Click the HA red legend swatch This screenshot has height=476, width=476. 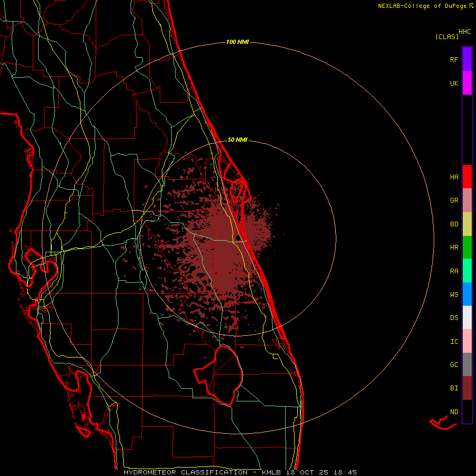pos(467,177)
